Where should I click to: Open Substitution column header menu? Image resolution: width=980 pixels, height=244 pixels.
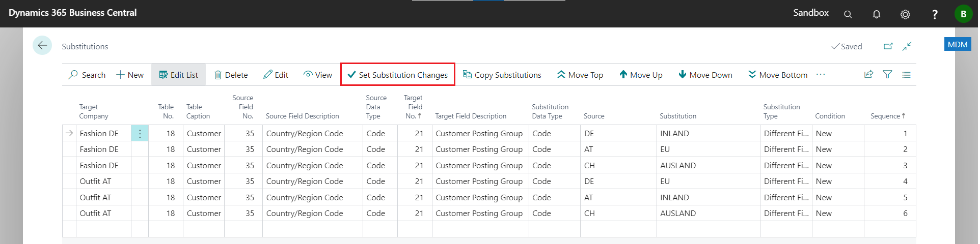677,116
